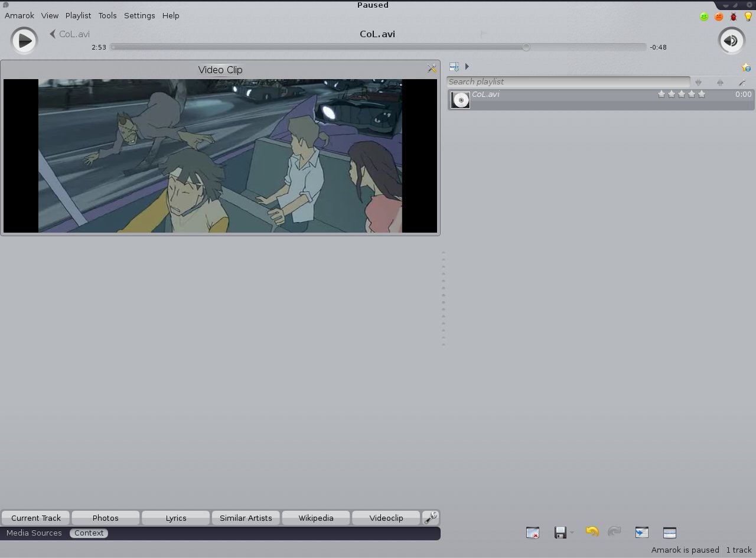Screen dimensions: 756x558
Task: Undo last playlist change
Action: 592,531
